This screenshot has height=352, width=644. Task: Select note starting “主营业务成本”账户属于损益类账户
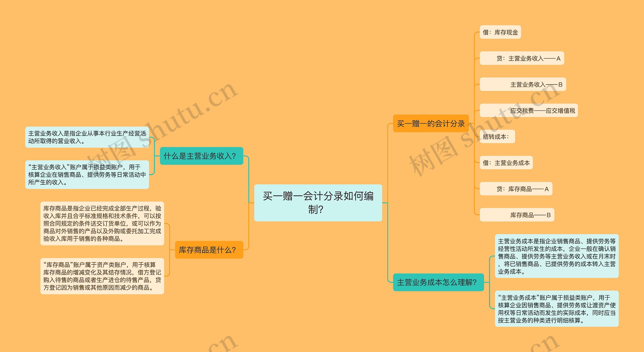[557, 309]
